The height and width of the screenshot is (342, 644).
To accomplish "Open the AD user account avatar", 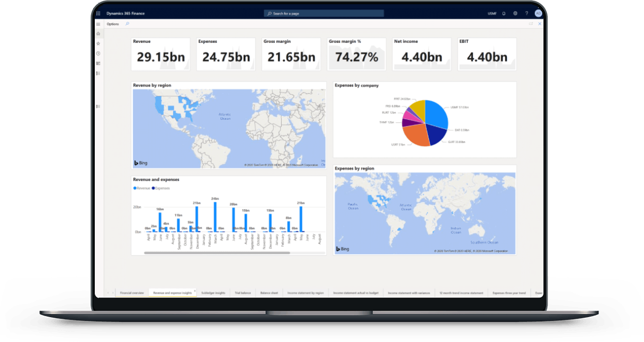I will [538, 13].
